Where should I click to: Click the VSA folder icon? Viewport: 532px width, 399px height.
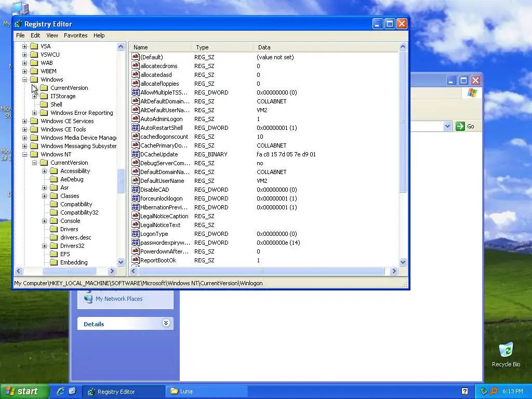pyautogui.click(x=34, y=46)
